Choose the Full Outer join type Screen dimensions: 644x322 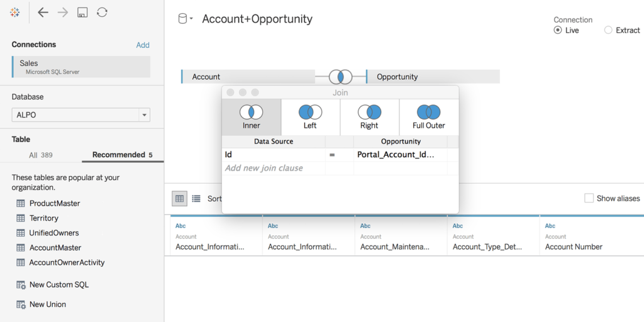(x=429, y=117)
